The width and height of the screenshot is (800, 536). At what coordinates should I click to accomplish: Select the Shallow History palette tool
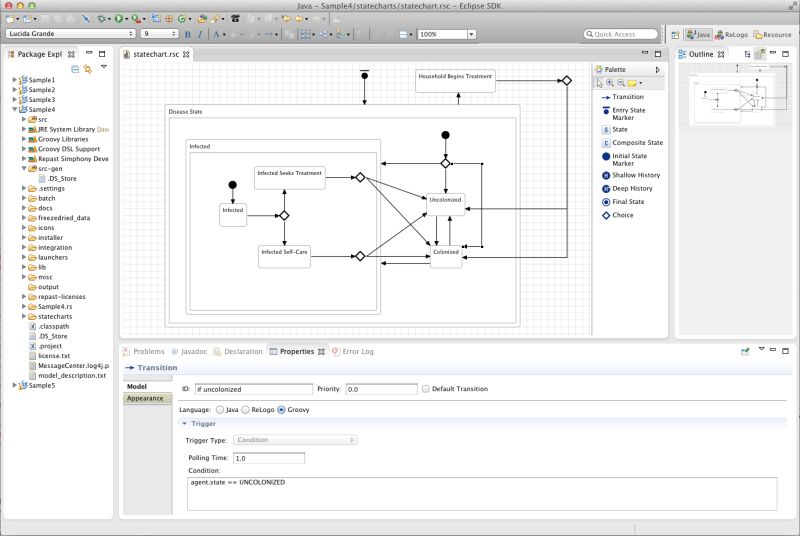[x=631, y=175]
